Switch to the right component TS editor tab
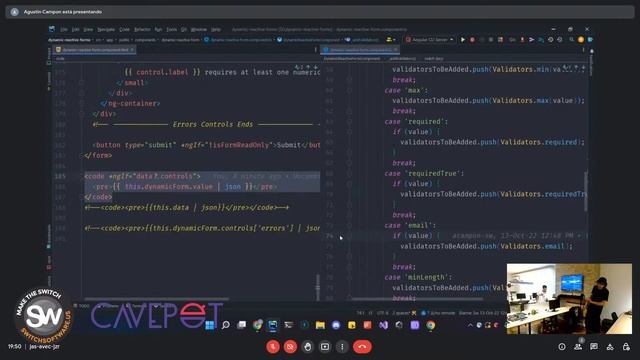Viewport: 640px width, 360px height. (x=360, y=50)
